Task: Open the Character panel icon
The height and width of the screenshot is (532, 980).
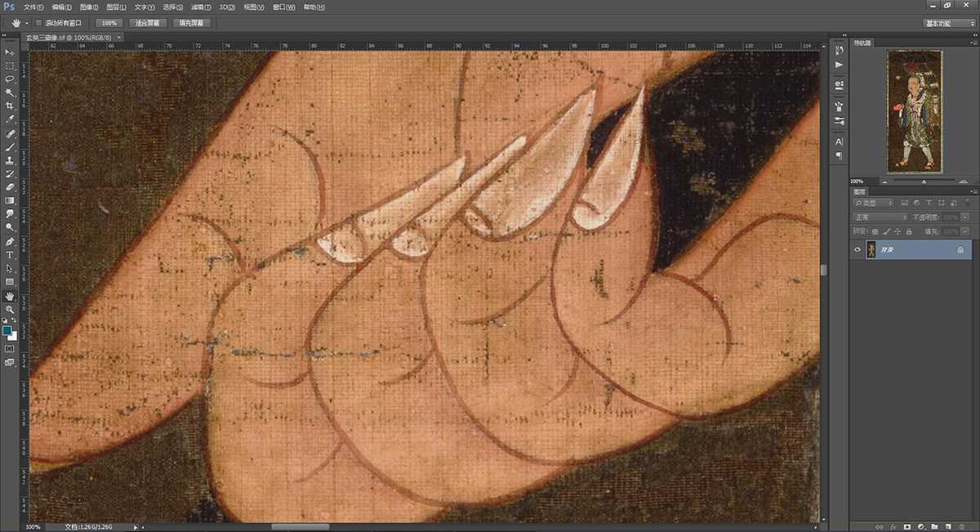Action: [840, 141]
